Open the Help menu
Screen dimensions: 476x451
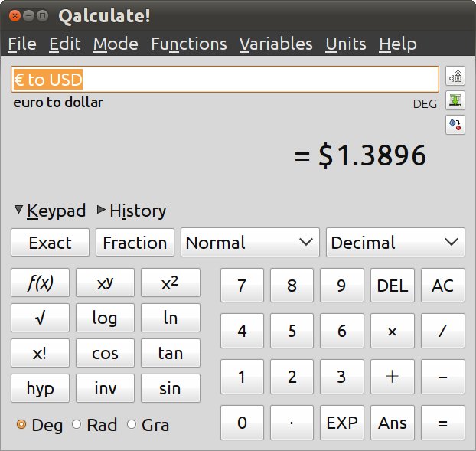click(x=398, y=44)
